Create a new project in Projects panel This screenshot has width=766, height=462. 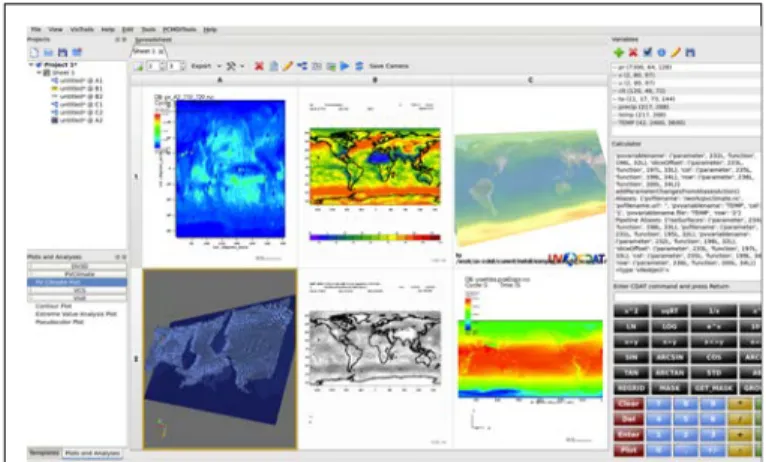[x=34, y=52]
